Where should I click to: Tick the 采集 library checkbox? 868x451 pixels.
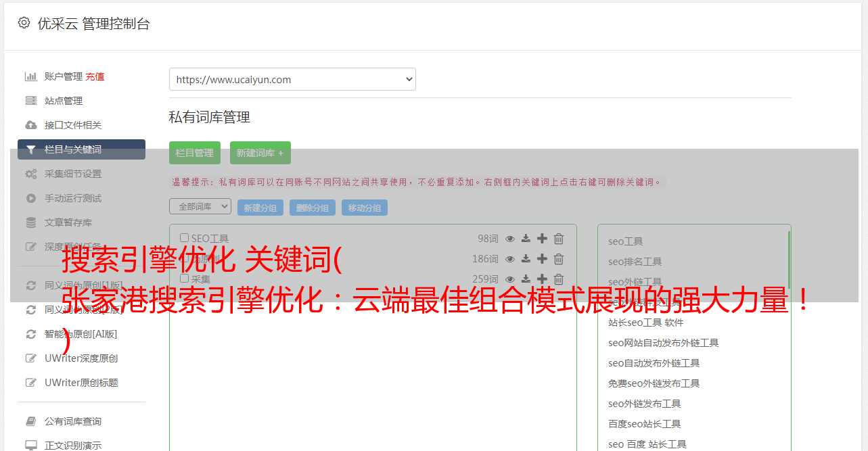click(x=184, y=279)
